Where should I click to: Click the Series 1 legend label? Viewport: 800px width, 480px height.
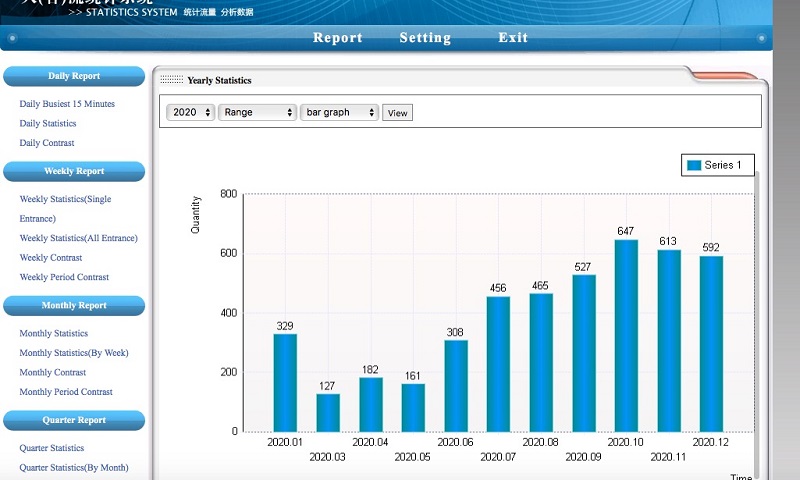(722, 165)
